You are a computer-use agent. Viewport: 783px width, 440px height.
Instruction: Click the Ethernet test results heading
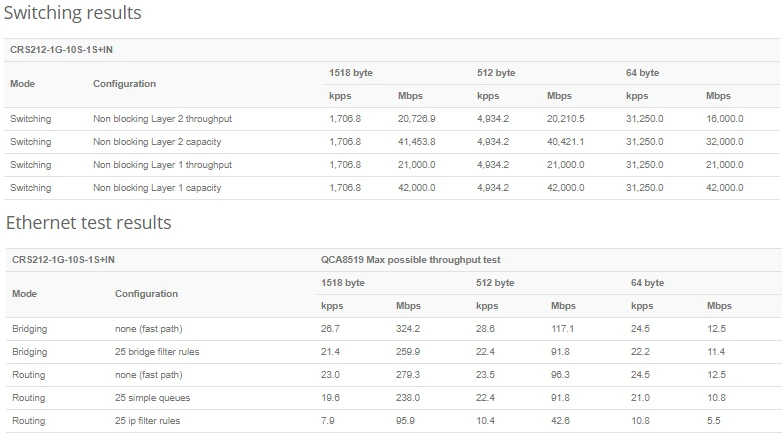(88, 222)
